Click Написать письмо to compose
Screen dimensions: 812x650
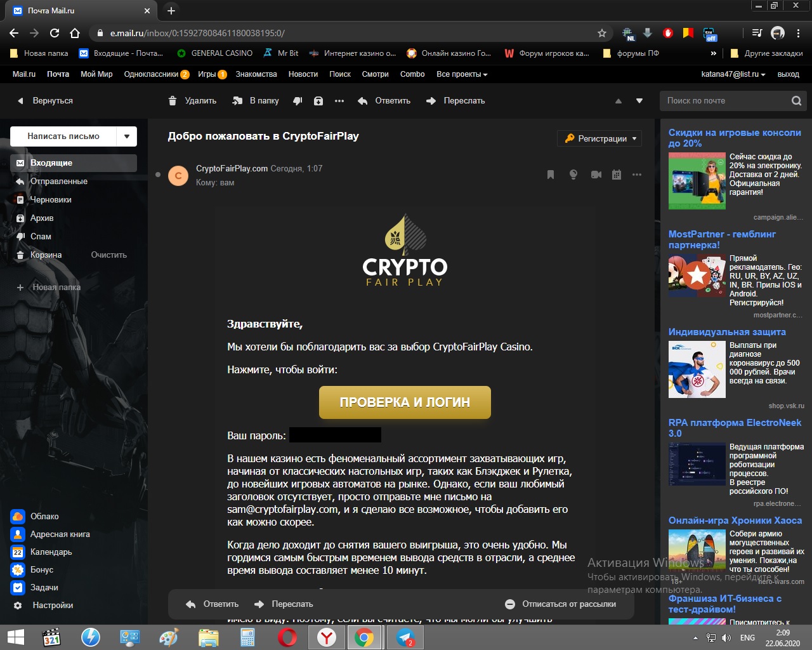63,136
